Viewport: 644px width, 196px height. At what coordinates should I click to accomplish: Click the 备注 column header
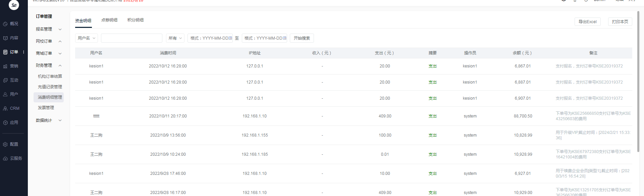(x=593, y=53)
